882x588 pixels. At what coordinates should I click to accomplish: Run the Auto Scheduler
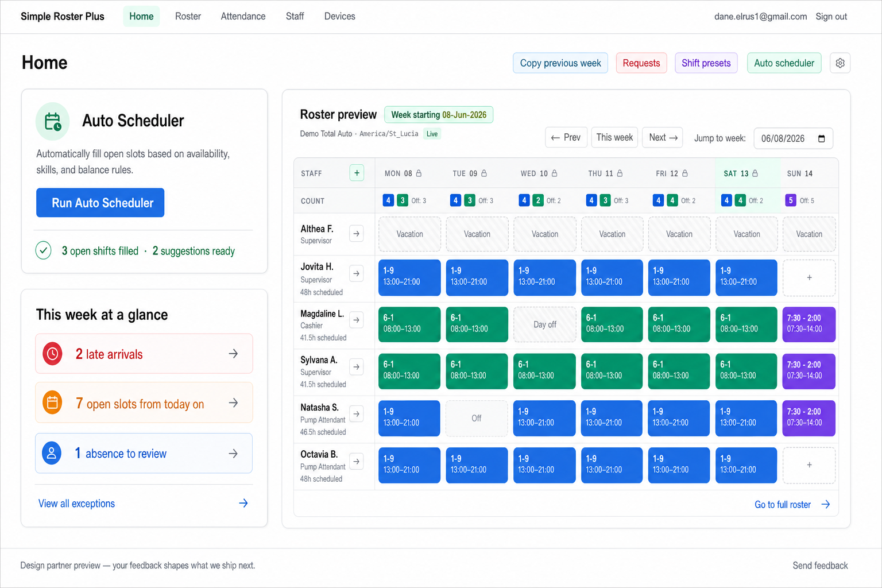pyautogui.click(x=100, y=203)
